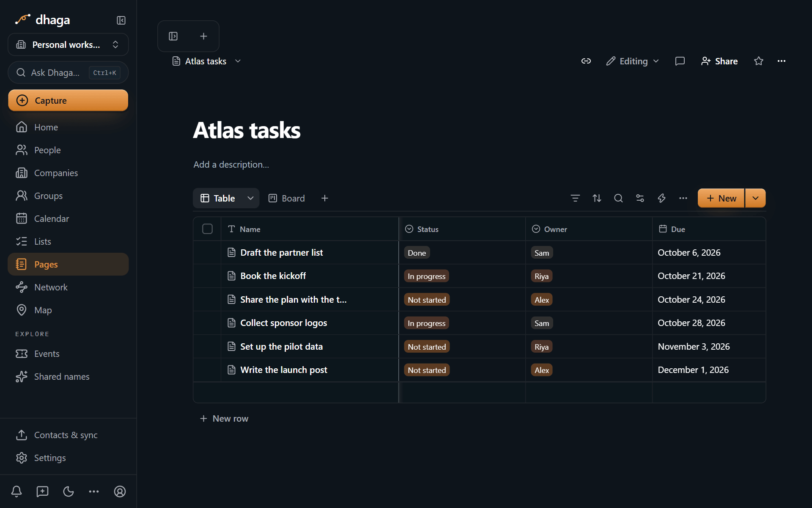
Task: Click the Due date December 1, 2026
Action: pyautogui.click(x=693, y=370)
